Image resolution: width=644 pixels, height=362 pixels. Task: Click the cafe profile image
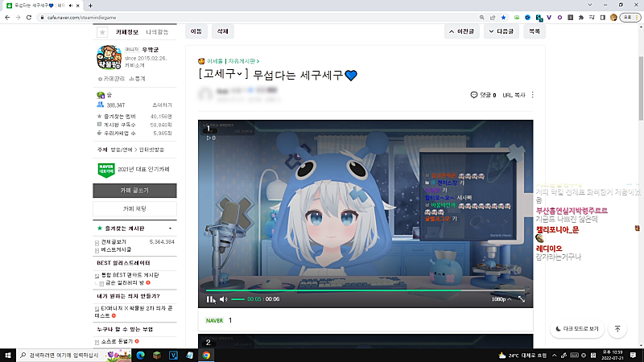click(109, 57)
